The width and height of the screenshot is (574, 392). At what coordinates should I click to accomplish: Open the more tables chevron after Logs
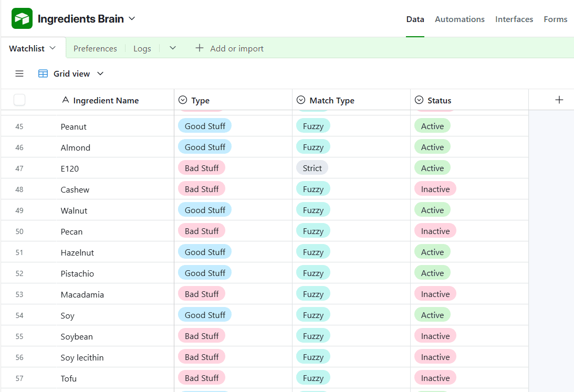(173, 48)
